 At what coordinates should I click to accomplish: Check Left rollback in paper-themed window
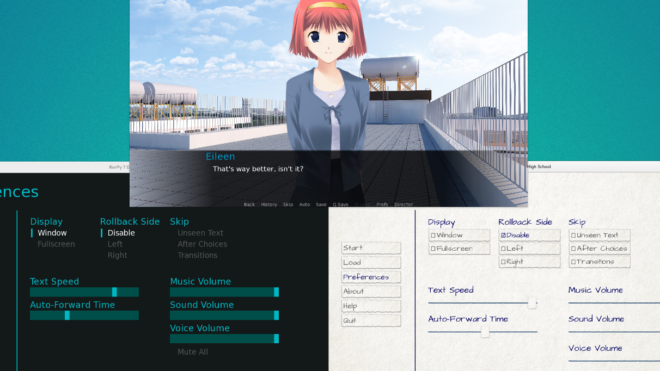pyautogui.click(x=530, y=248)
